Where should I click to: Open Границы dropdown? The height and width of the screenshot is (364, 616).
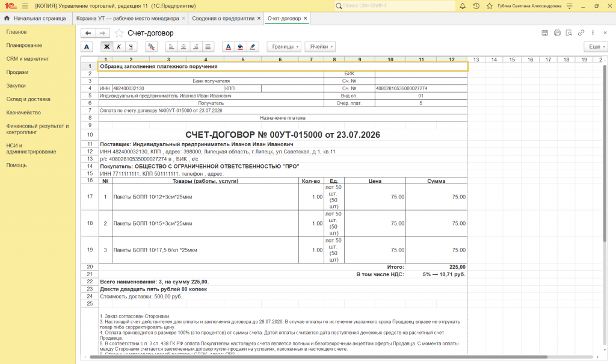click(284, 47)
